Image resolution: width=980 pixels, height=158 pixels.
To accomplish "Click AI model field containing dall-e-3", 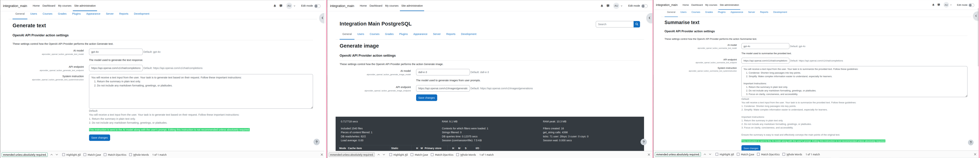I will click(443, 72).
